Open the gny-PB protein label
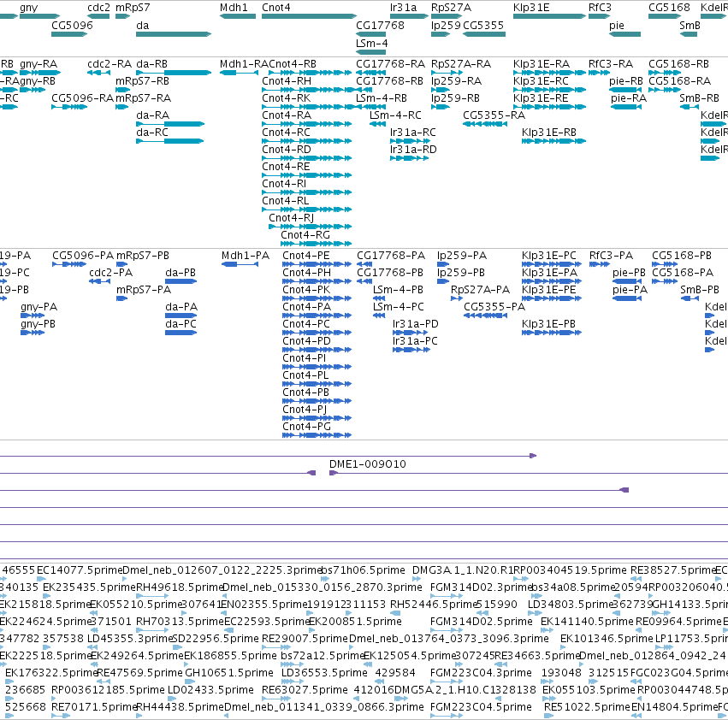 click(38, 323)
